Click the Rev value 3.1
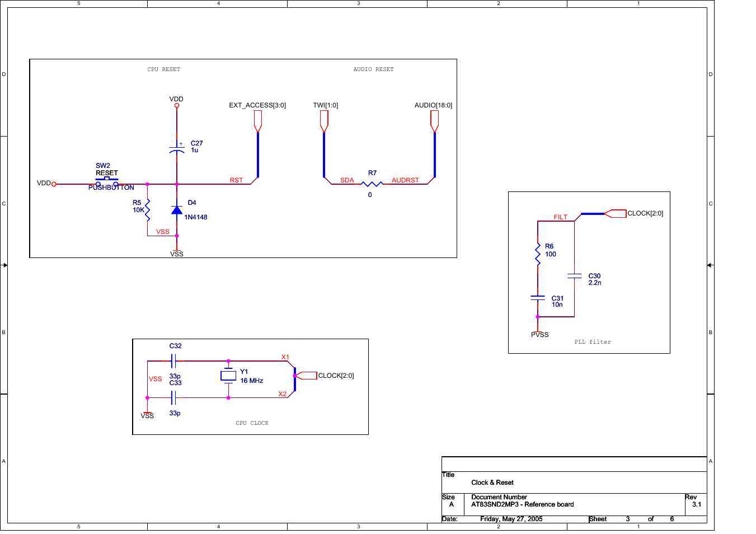 tap(697, 504)
